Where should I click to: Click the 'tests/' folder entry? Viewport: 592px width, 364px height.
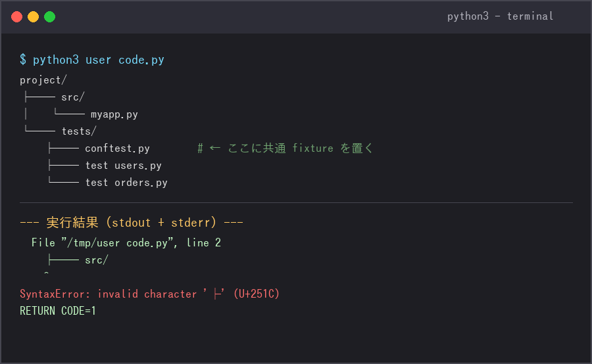pos(79,131)
